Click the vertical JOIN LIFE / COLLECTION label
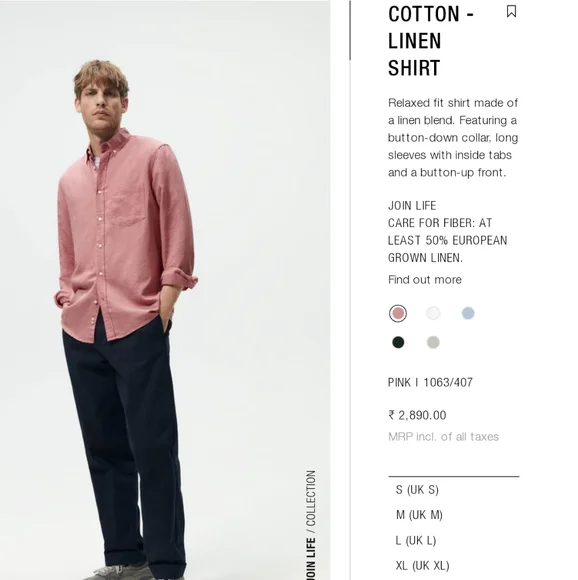 pos(311,525)
